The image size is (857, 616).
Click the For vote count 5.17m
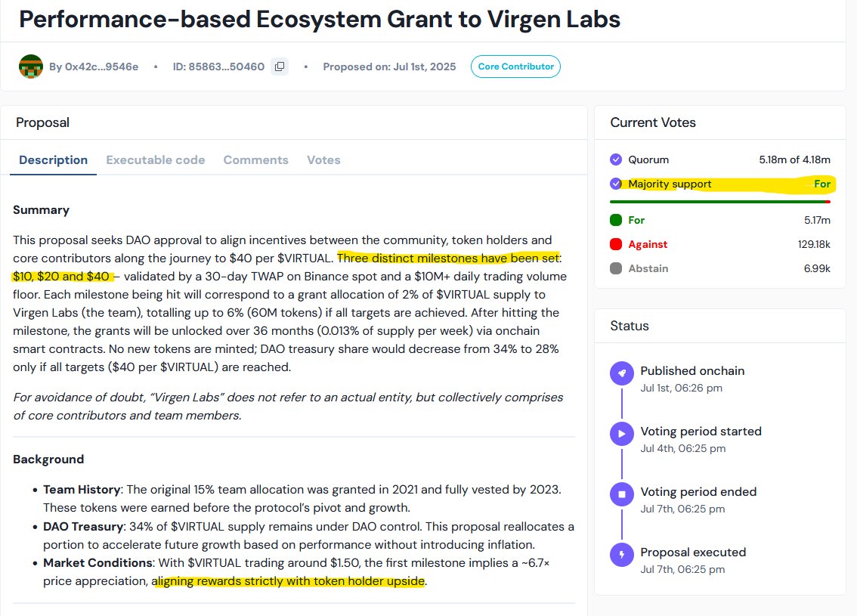pos(817,220)
